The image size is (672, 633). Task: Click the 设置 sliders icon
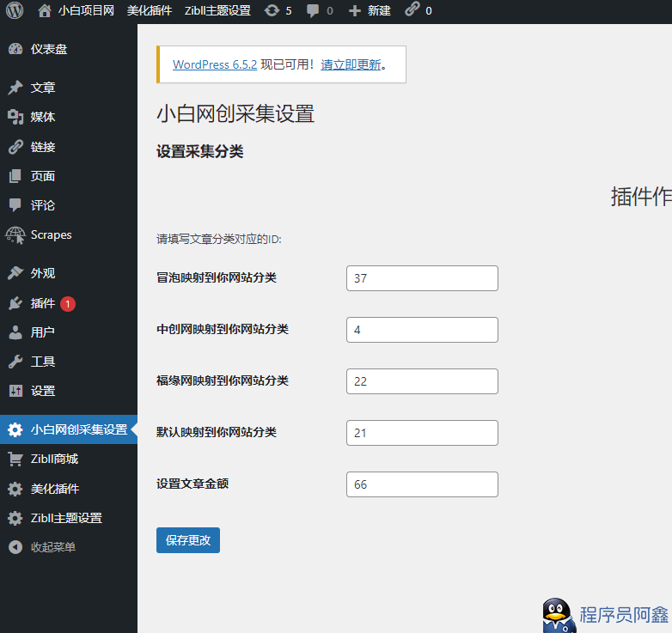click(15, 391)
